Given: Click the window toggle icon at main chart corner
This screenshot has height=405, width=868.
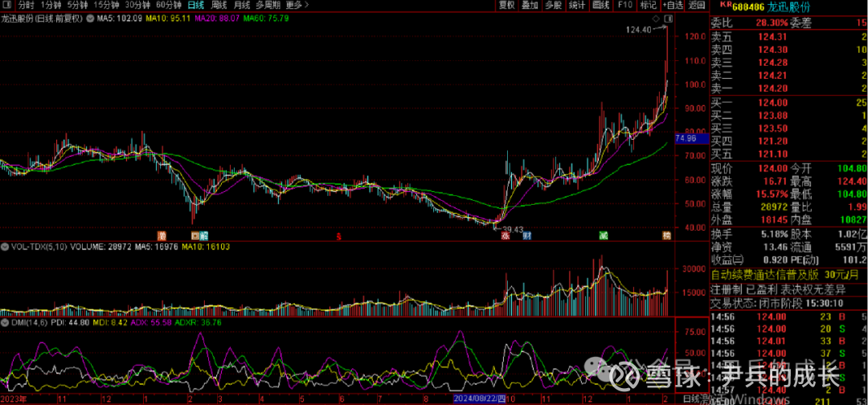Looking at the screenshot, I should [x=668, y=19].
